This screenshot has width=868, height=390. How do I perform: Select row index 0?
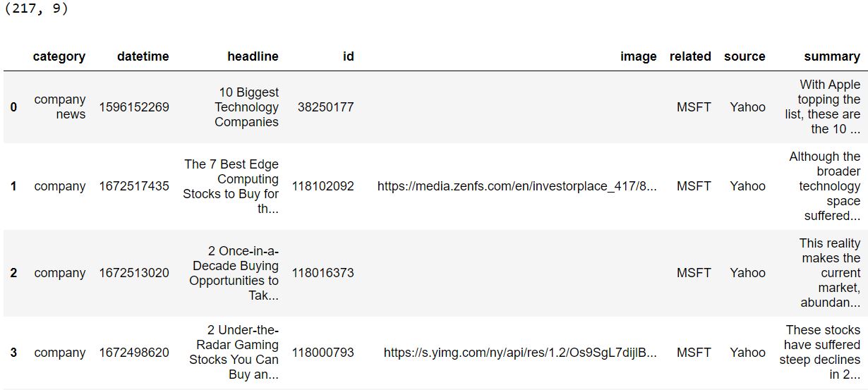[13, 107]
